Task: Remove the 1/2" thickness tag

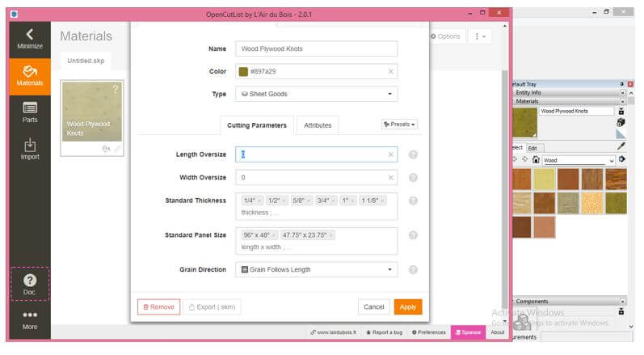Action: click(284, 201)
